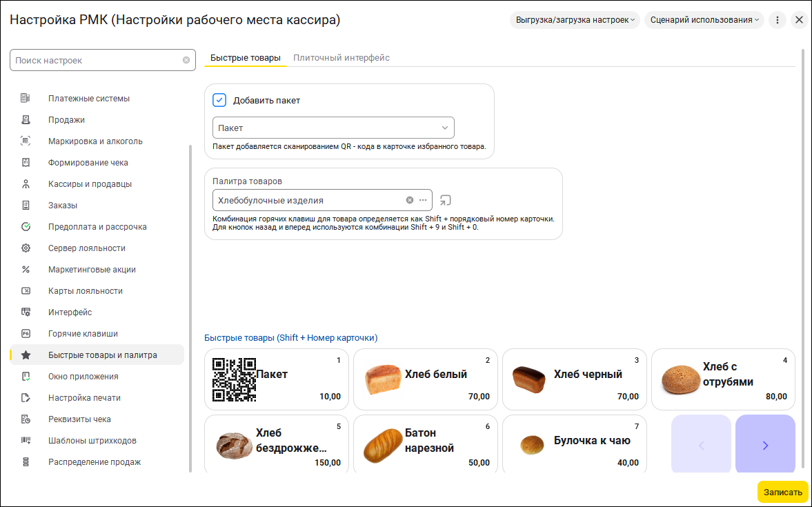This screenshot has height=507, width=812.
Task: Select the Быстрые товары tab
Action: [245, 58]
